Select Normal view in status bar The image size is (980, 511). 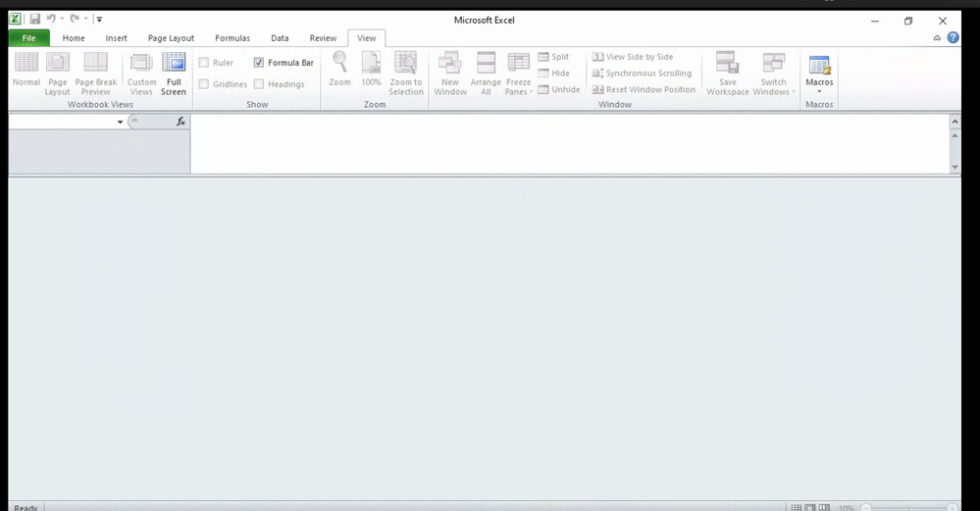pos(797,508)
